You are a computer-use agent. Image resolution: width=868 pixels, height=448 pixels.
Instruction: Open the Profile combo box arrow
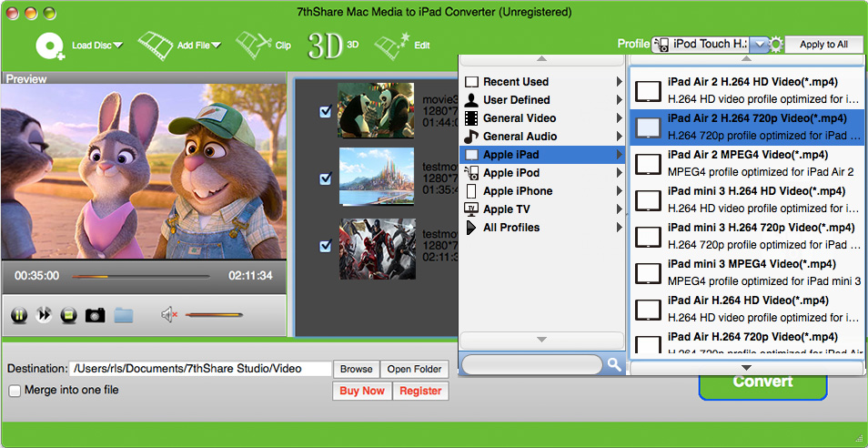pyautogui.click(x=762, y=45)
